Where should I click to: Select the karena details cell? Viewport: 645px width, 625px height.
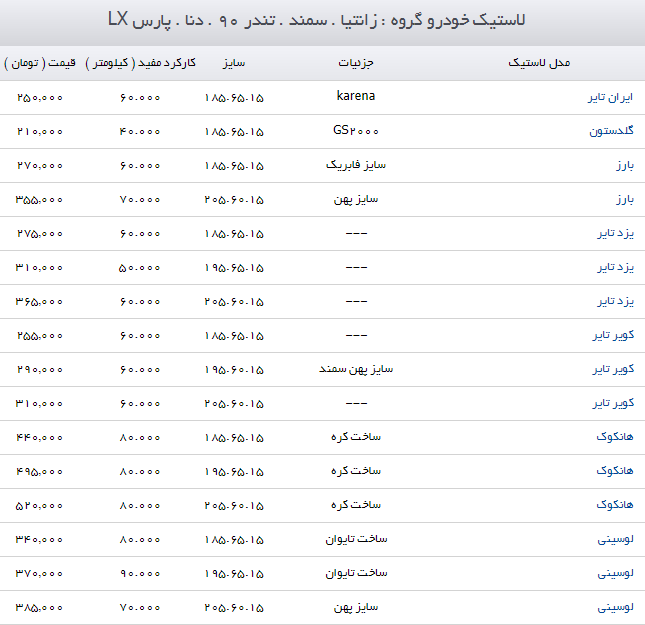click(x=356, y=96)
